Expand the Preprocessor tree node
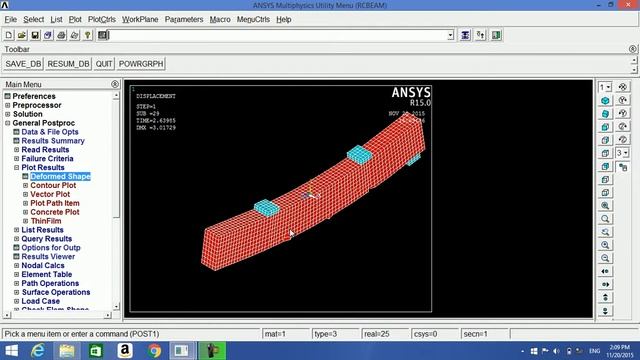 click(x=7, y=105)
